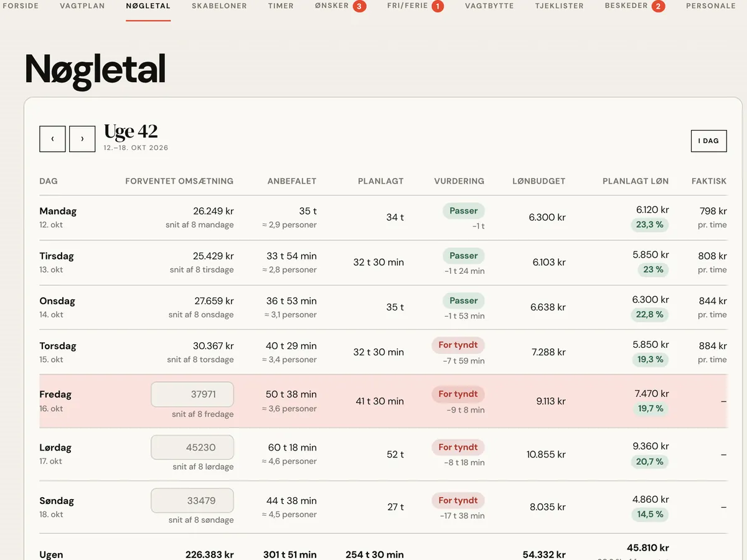Click weekly total revenue 226.383 kr
The image size is (747, 560).
210,554
